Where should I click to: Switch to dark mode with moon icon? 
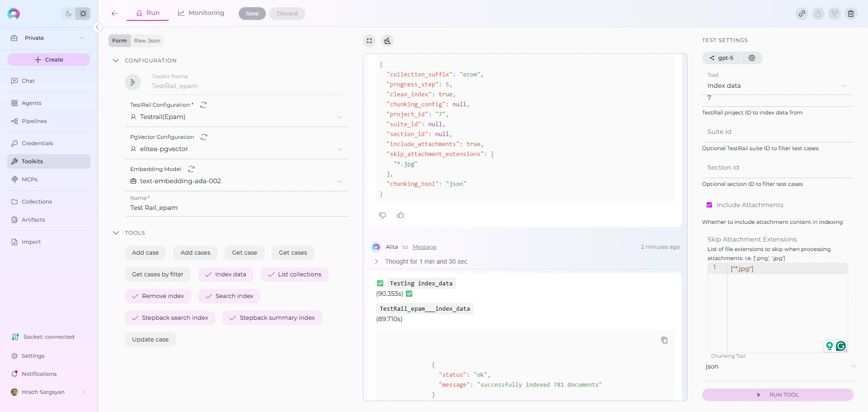(x=68, y=14)
